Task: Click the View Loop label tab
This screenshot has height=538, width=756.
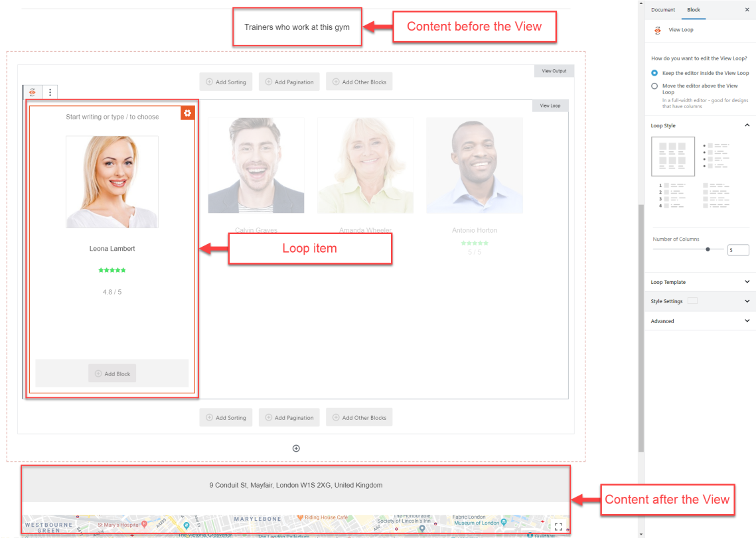Action: [550, 105]
